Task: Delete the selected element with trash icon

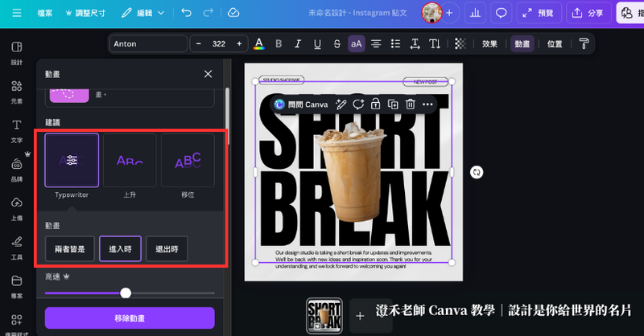Action: click(411, 104)
